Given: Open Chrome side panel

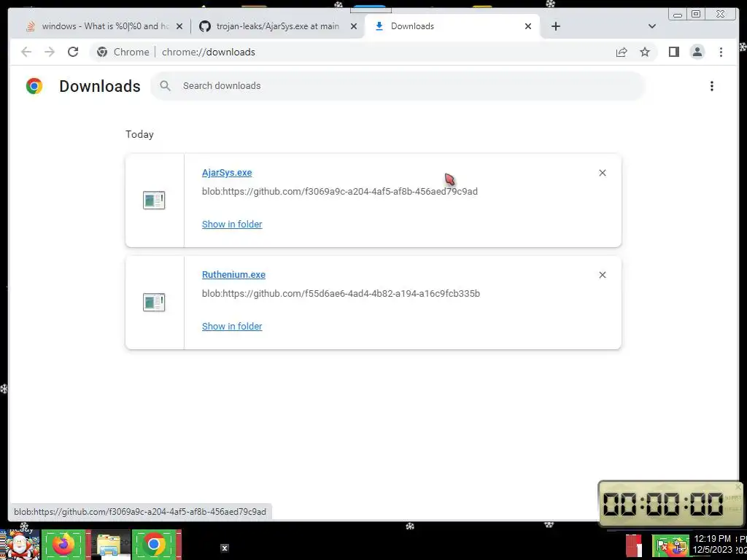Looking at the screenshot, I should (673, 52).
